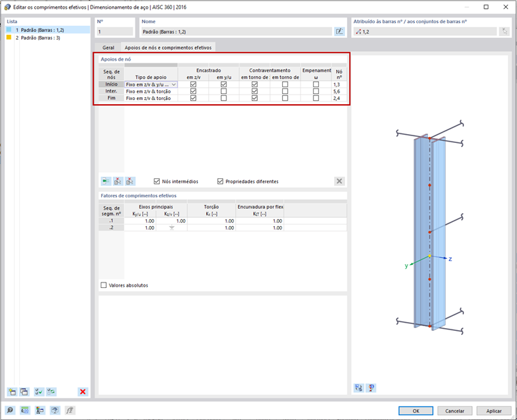Open Tipo de apoio dropdown for Início
Viewport: 517px width, 420px height.
(173, 84)
